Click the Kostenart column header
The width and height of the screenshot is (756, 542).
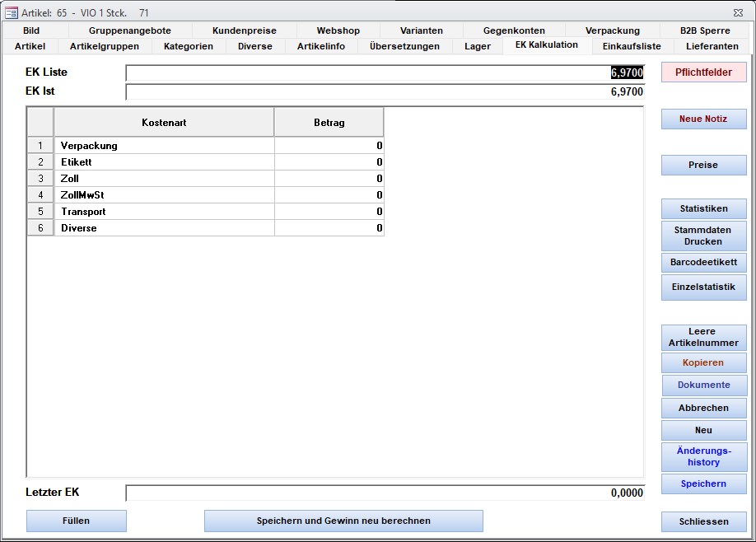164,123
